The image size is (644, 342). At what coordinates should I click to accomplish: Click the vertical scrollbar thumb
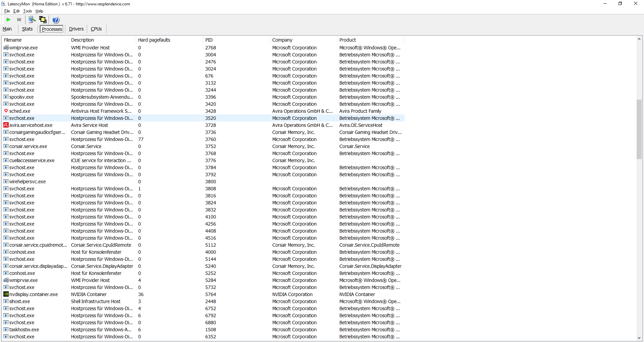click(639, 129)
